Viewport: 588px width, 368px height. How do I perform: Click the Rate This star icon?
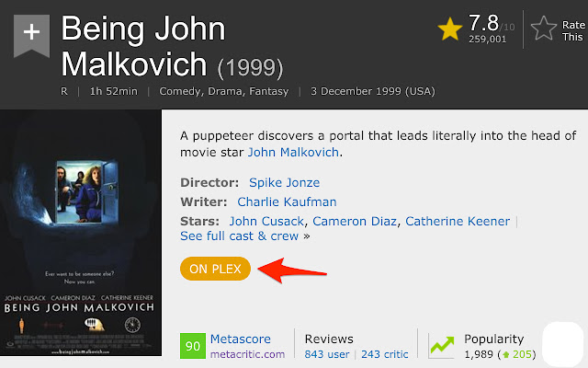tap(544, 29)
